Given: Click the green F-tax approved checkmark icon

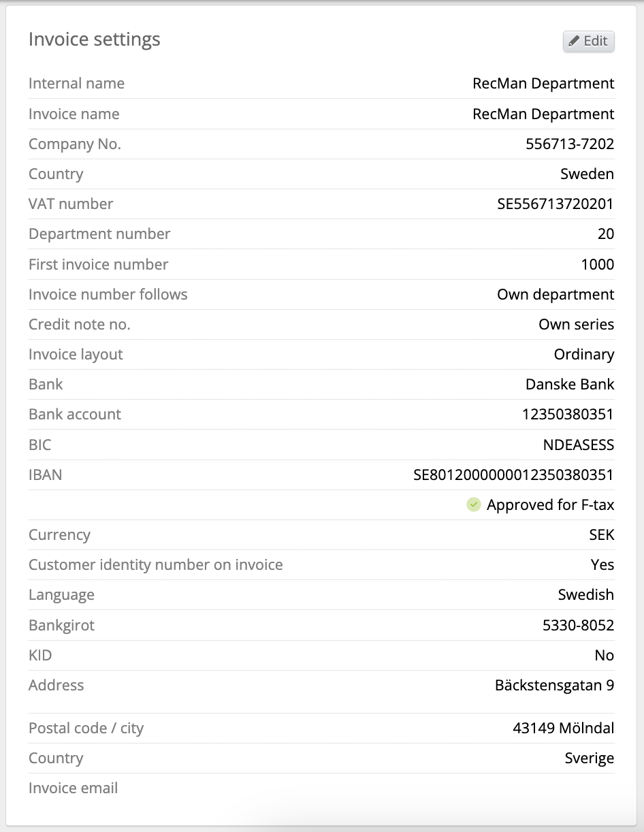Looking at the screenshot, I should [x=474, y=505].
